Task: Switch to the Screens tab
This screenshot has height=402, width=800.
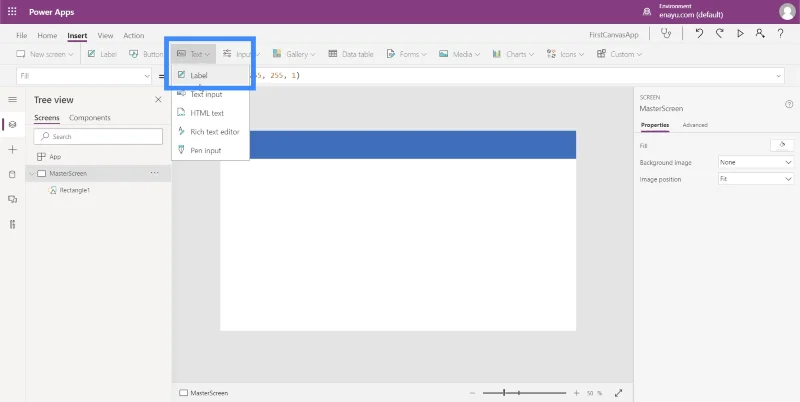Action: (x=46, y=118)
